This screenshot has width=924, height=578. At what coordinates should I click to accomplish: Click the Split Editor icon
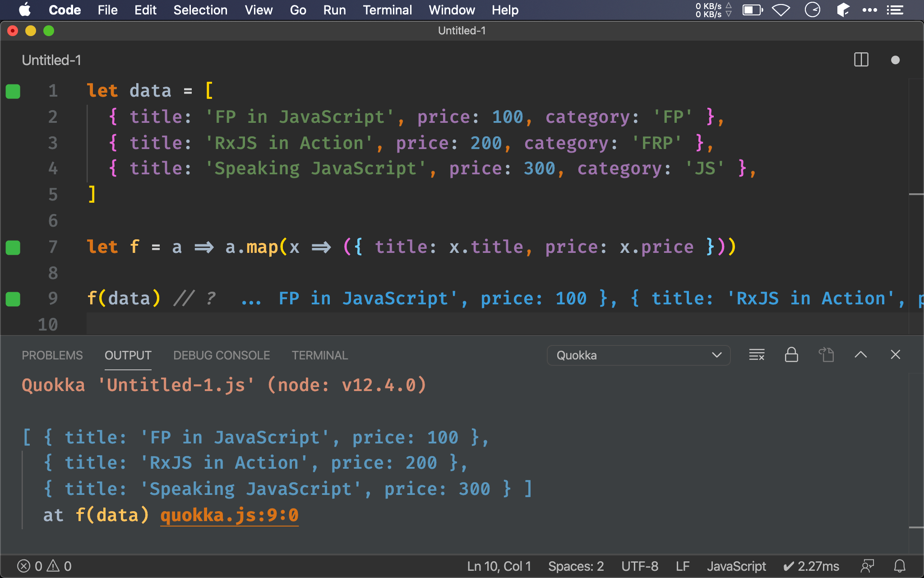(861, 60)
